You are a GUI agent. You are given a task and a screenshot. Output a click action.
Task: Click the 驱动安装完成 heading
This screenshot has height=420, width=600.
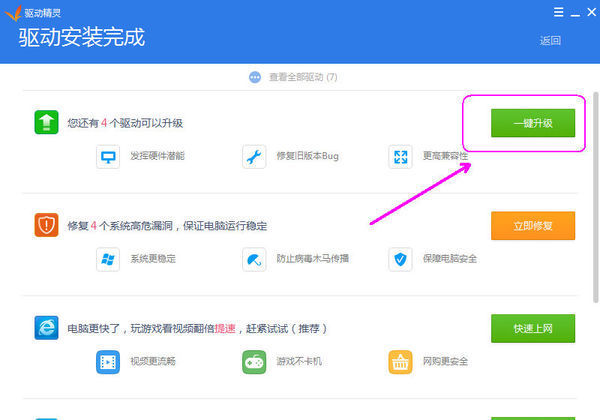tap(82, 37)
